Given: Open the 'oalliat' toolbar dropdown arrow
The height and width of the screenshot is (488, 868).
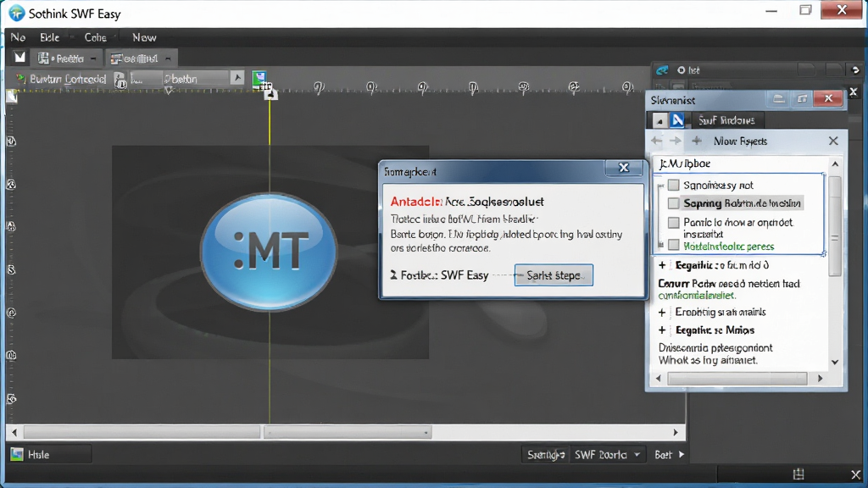Looking at the screenshot, I should [x=169, y=58].
